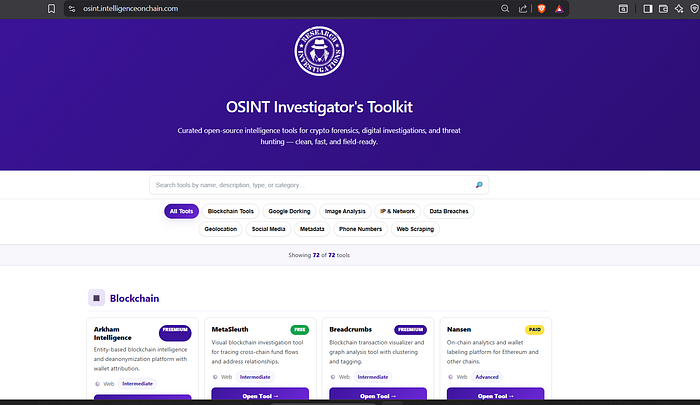This screenshot has width=700, height=405.
Task: Select the Metadata filter
Action: pos(312,229)
